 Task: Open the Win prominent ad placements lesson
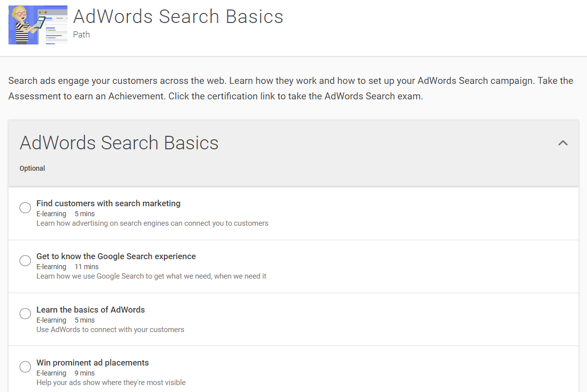pos(92,363)
